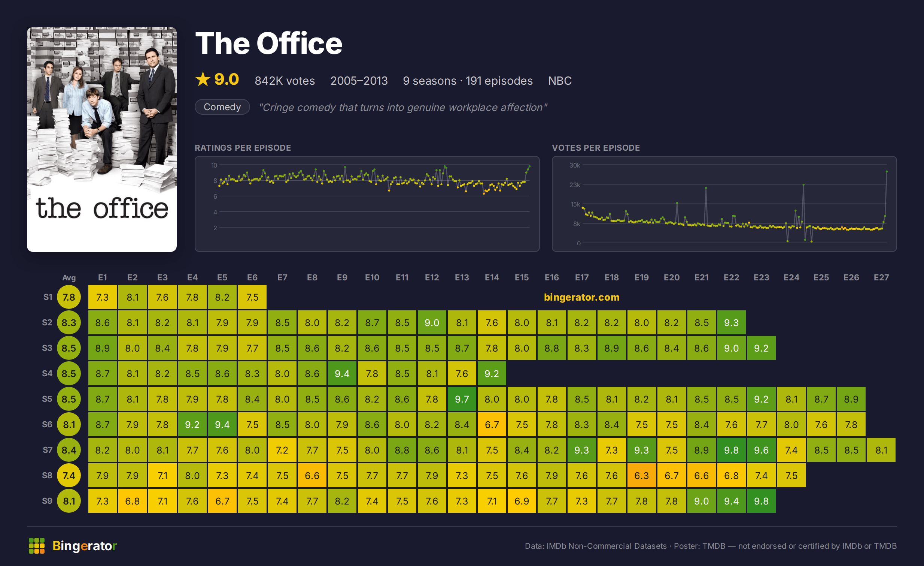Image resolution: width=924 pixels, height=566 pixels.
Task: Select the Avg column header
Action: tap(69, 277)
